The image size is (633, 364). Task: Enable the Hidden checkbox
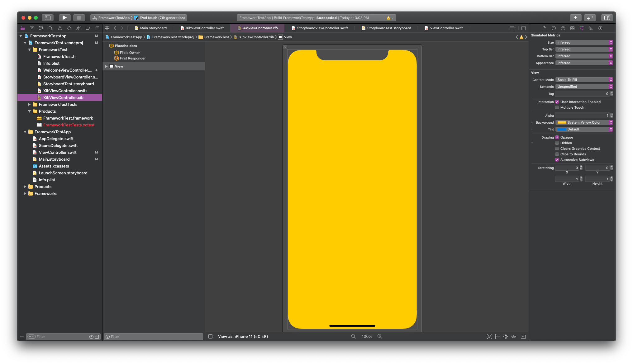(557, 143)
